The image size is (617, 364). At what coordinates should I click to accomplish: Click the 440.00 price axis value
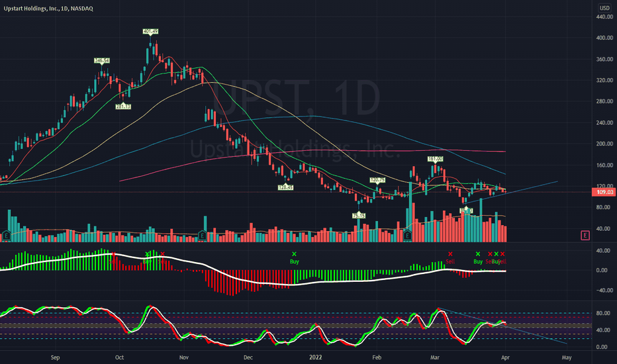click(604, 17)
